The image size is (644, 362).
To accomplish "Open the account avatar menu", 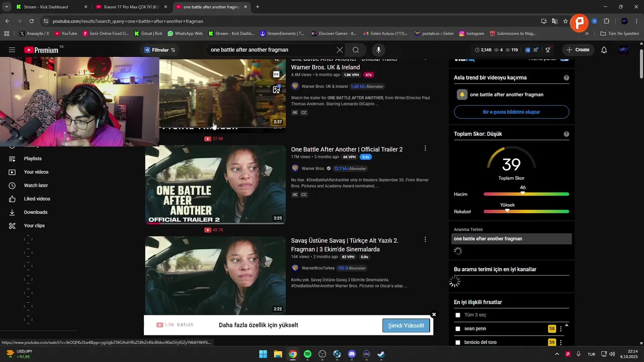I will pyautogui.click(x=623, y=50).
